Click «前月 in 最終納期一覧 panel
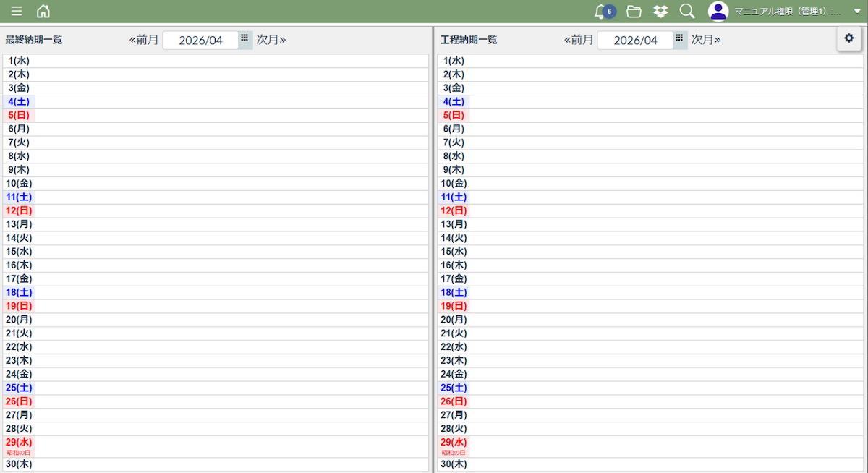 [x=143, y=39]
